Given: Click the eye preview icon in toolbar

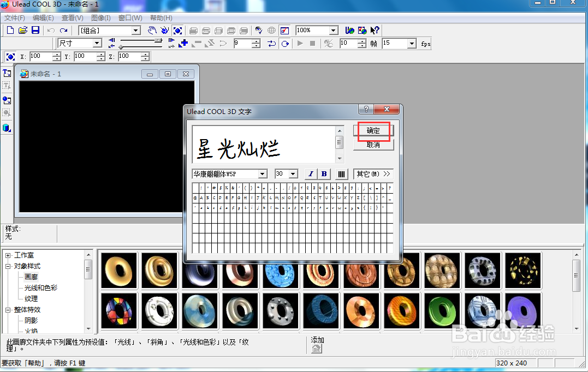Looking at the screenshot, I should click(259, 31).
